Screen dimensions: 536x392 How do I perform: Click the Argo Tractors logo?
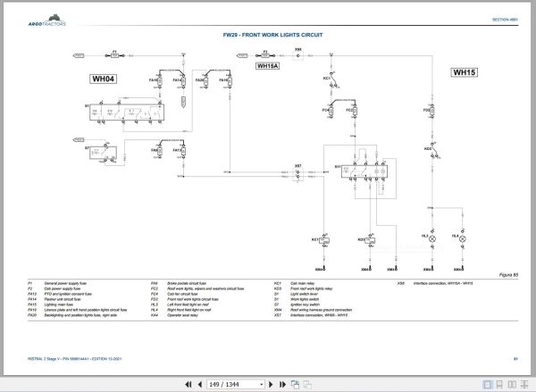click(47, 21)
